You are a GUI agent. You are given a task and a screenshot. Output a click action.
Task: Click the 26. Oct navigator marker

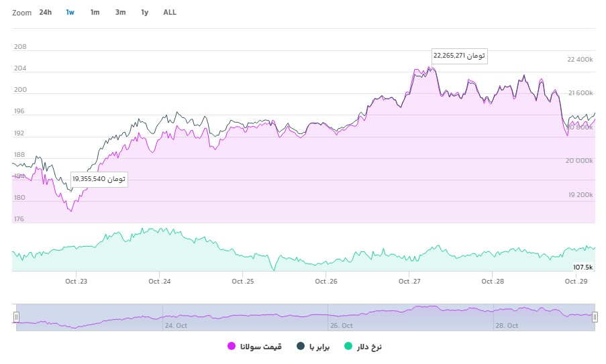pyautogui.click(x=340, y=326)
